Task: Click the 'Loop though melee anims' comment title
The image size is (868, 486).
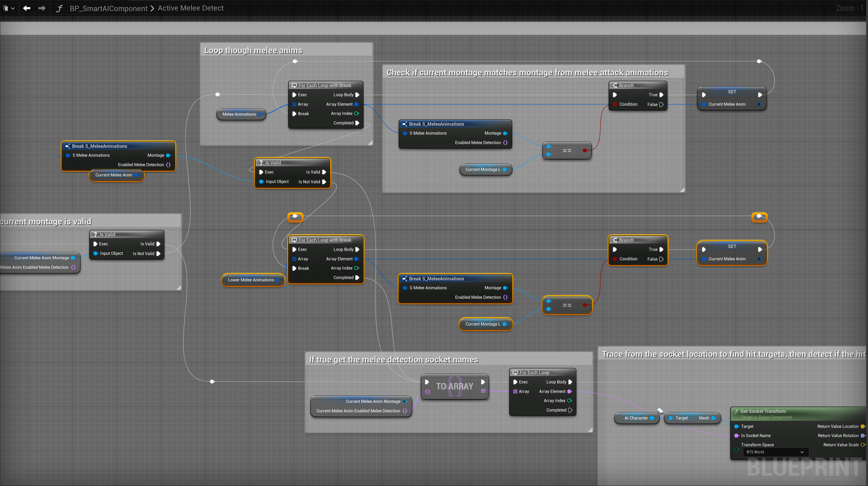Action: tap(253, 50)
